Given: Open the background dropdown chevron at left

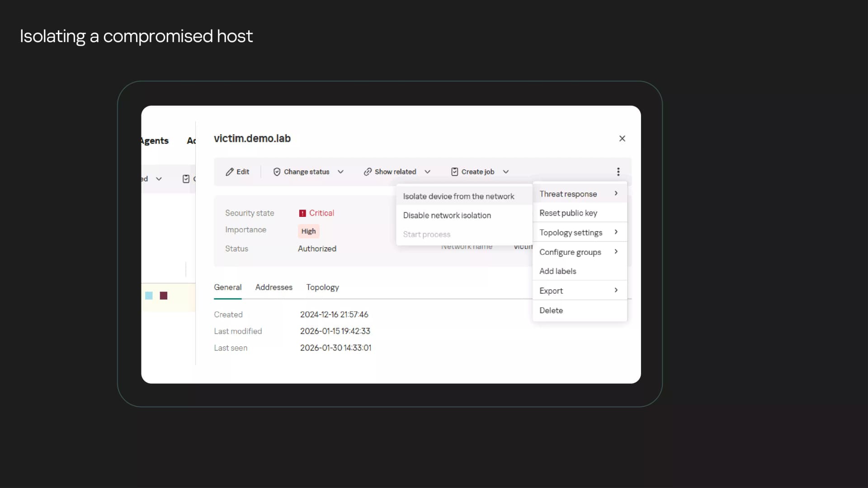Looking at the screenshot, I should (159, 179).
